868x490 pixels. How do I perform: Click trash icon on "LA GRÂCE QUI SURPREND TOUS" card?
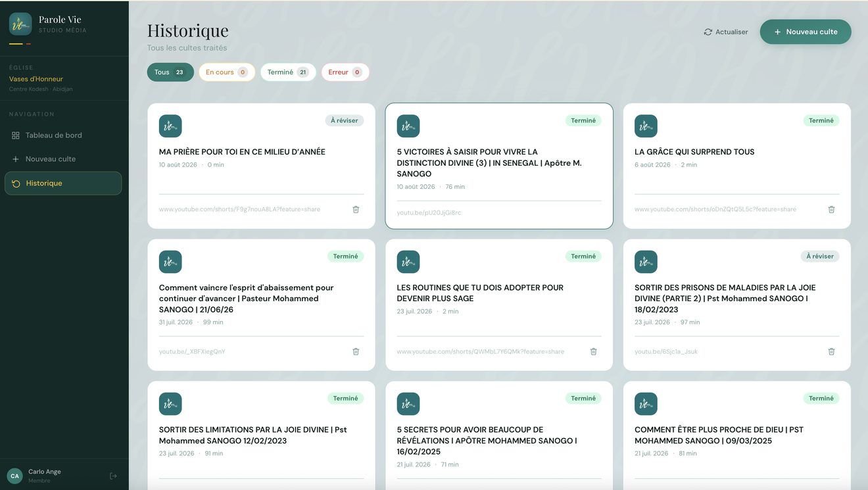(x=831, y=209)
